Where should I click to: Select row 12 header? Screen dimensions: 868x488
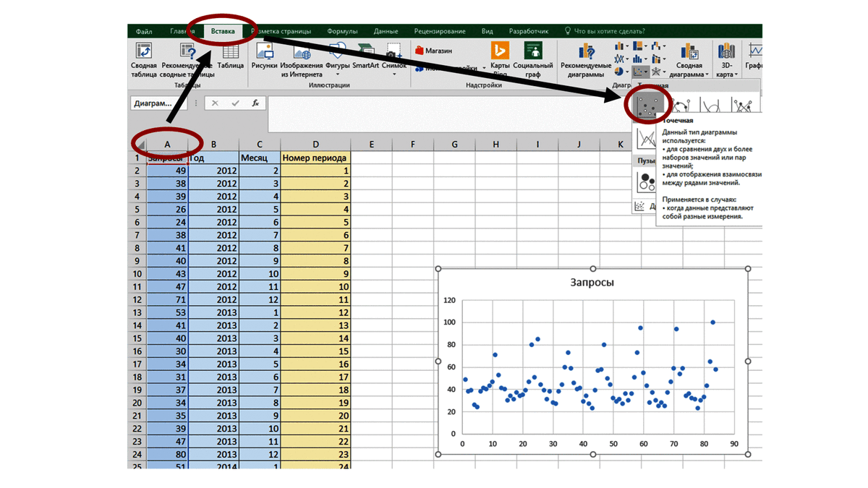pyautogui.click(x=137, y=300)
